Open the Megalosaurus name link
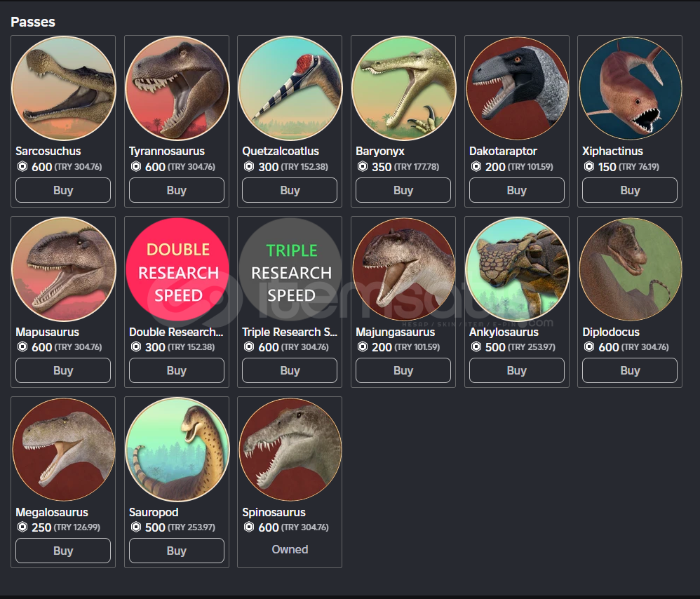 tap(52, 513)
